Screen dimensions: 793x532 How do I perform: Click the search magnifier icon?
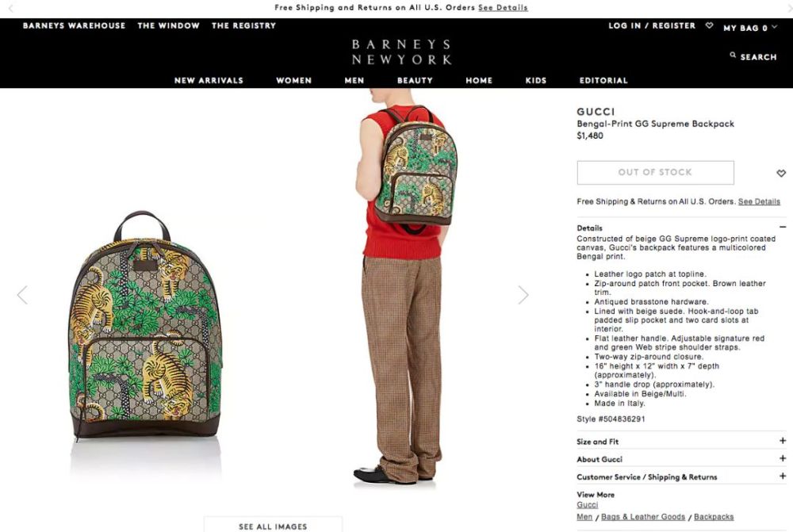(733, 55)
